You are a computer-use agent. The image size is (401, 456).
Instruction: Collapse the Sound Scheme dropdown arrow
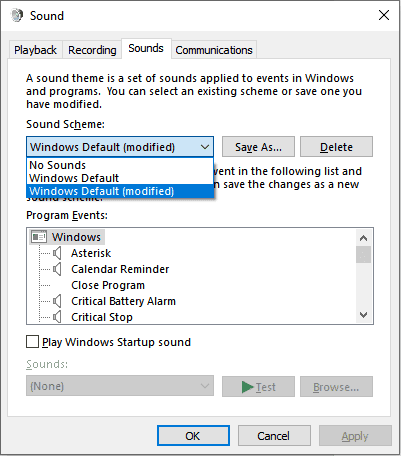205,147
